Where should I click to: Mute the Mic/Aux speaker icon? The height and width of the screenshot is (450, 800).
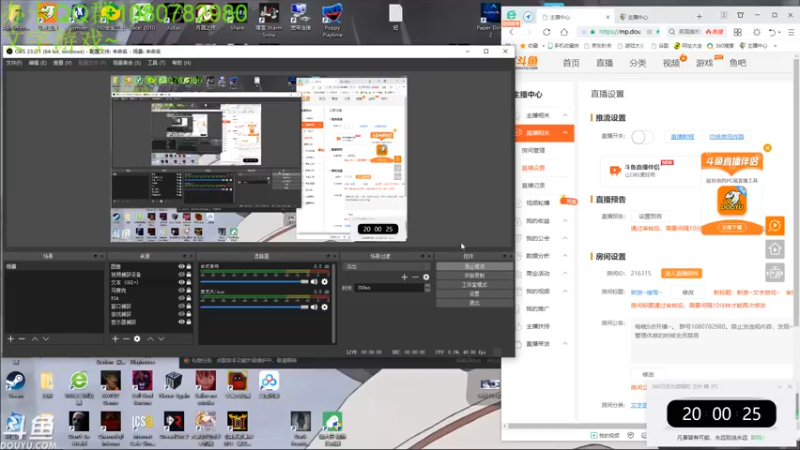point(314,307)
